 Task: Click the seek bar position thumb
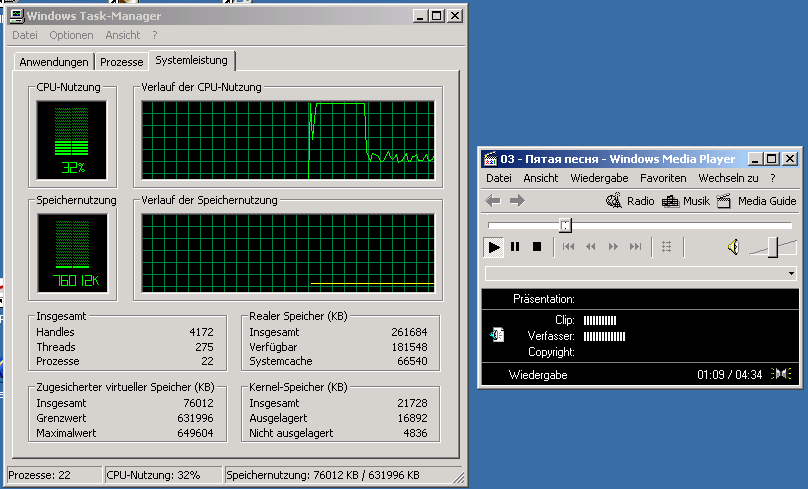coord(565,225)
